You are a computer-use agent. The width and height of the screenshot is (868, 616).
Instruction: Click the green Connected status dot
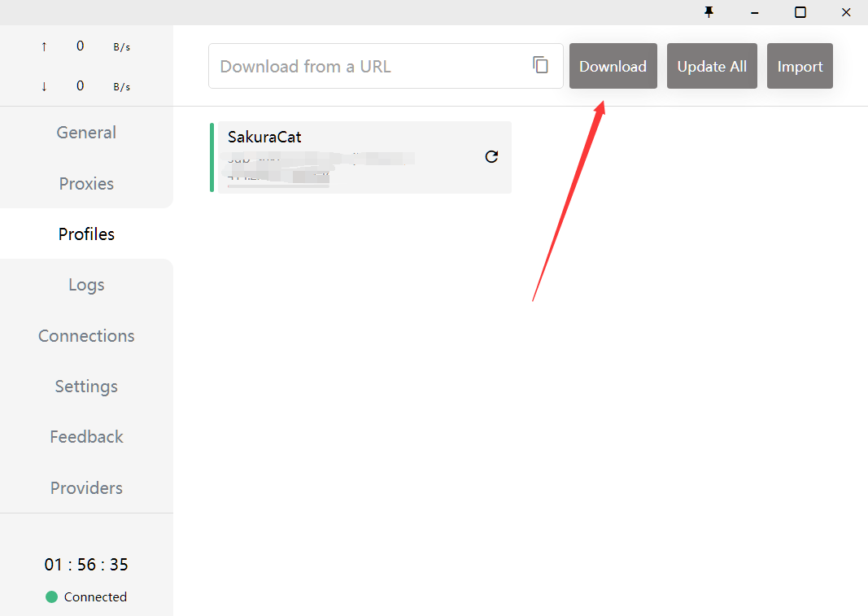pos(52,596)
